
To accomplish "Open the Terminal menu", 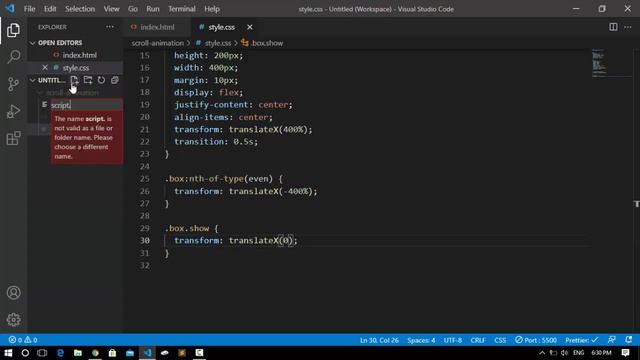I will pos(182,9).
